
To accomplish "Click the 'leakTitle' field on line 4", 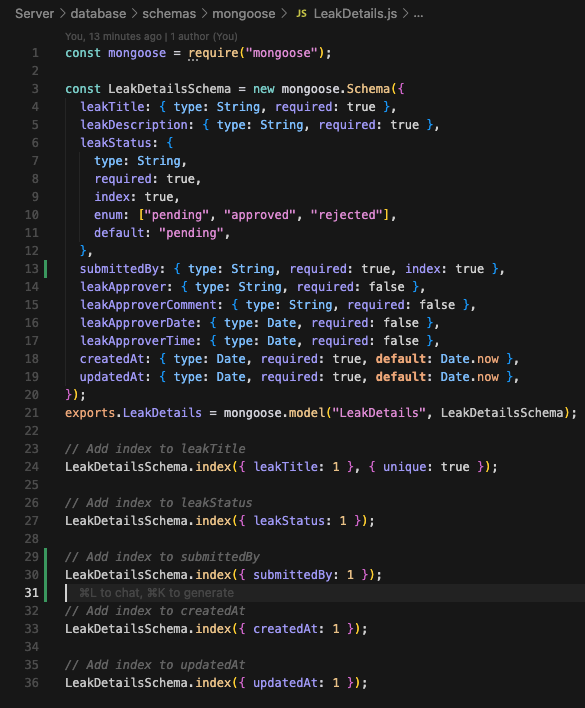I will (x=112, y=107).
